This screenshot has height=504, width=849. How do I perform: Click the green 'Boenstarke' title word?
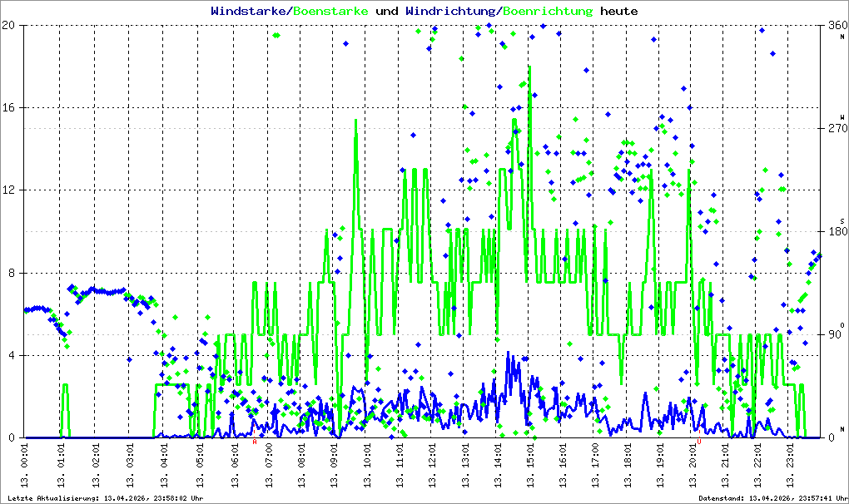[x=330, y=11]
